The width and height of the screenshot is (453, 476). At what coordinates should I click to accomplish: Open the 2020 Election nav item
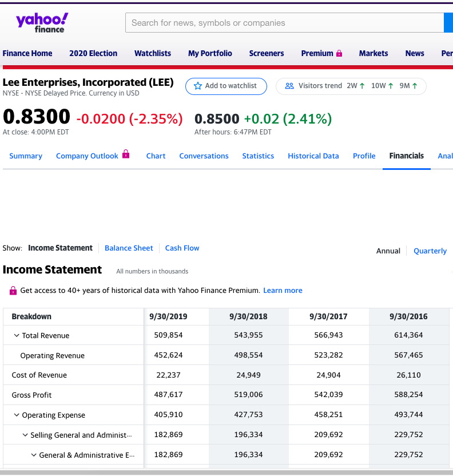(93, 53)
